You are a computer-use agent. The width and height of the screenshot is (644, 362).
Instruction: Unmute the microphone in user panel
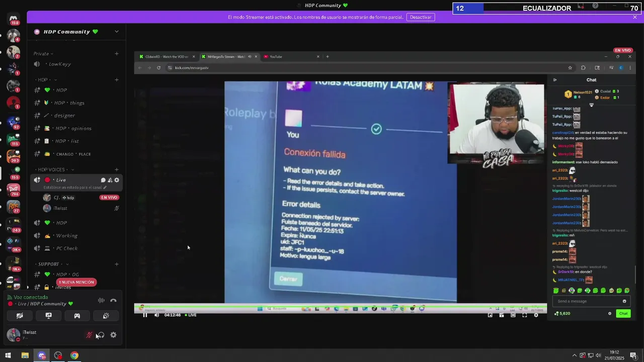click(89, 335)
